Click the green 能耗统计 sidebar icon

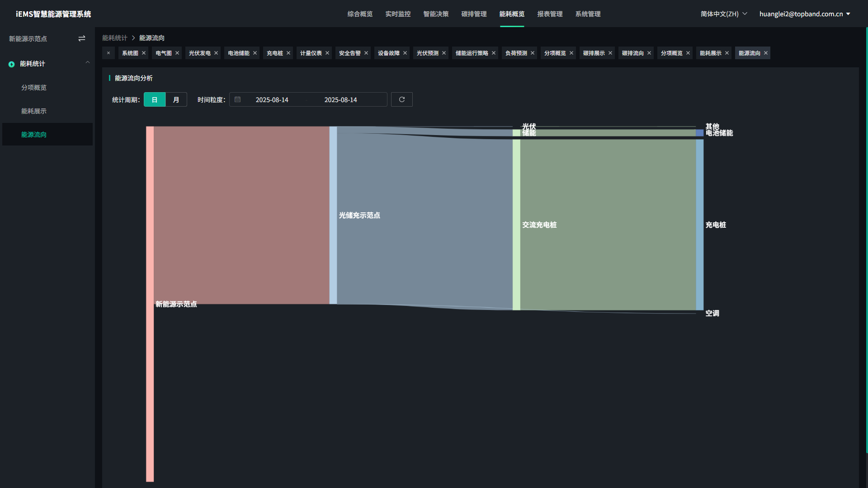[x=12, y=64]
